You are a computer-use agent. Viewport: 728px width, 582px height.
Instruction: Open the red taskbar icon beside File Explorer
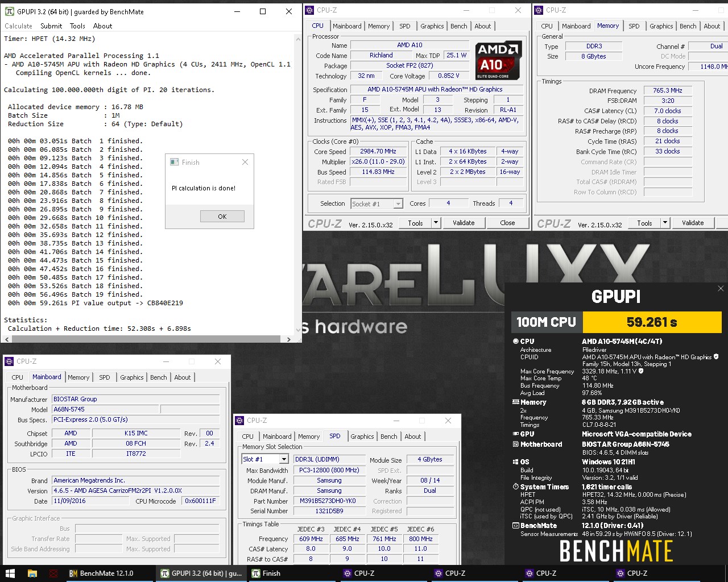[53, 573]
